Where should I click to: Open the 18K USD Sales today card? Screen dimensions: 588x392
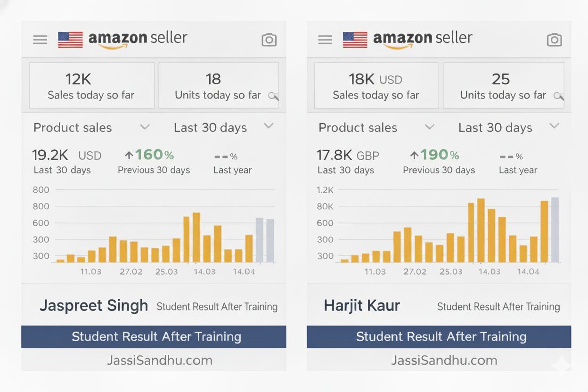coord(376,86)
